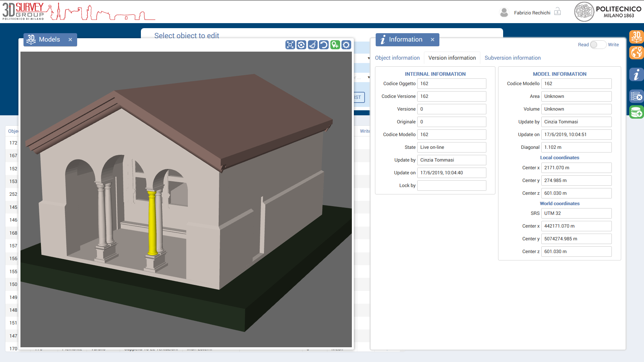The height and width of the screenshot is (362, 644).
Task: Click the fit-to-view icon in 3D viewer toolbar
Action: pos(290,45)
